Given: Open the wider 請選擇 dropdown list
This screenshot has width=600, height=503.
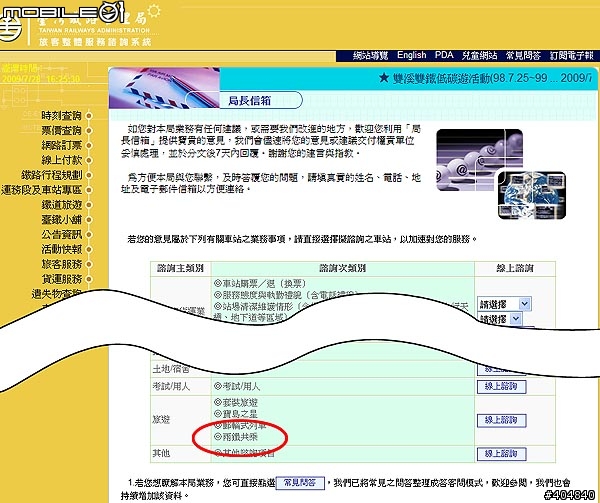Looking at the screenshot, I should (x=504, y=304).
